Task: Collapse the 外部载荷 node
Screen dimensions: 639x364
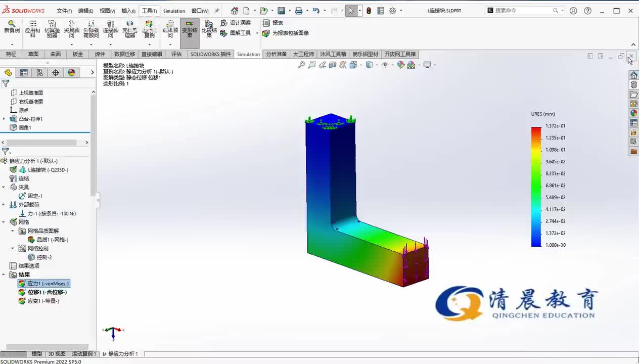Action: pyautogui.click(x=4, y=205)
